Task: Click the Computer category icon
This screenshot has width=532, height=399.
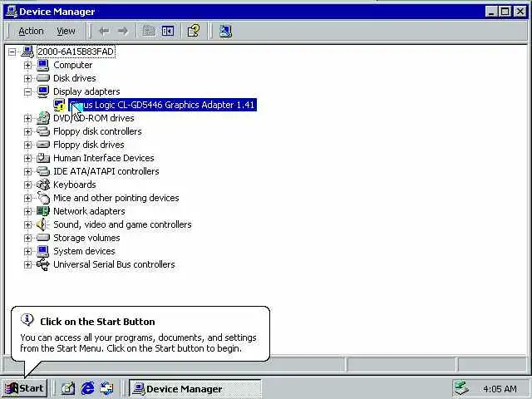Action: pyautogui.click(x=43, y=65)
